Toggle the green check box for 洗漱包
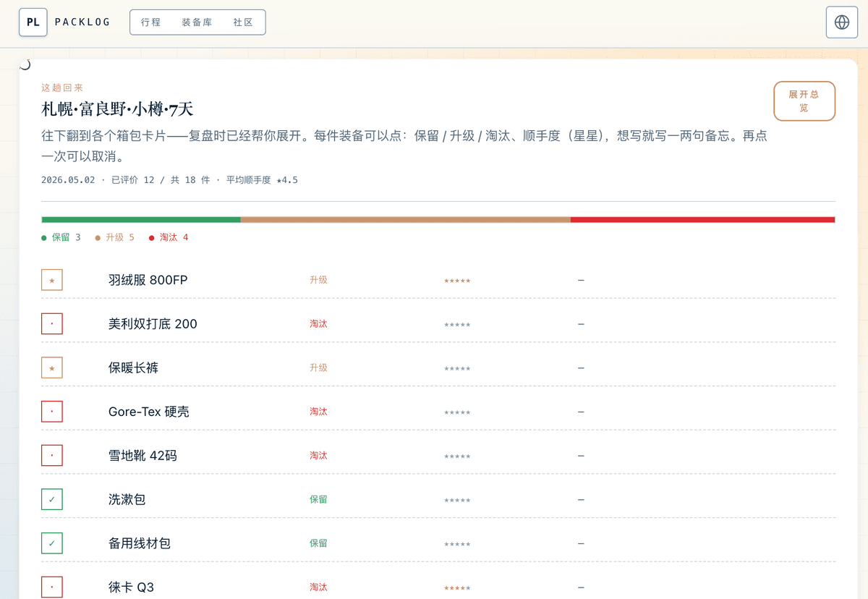868x599 pixels. tap(52, 499)
